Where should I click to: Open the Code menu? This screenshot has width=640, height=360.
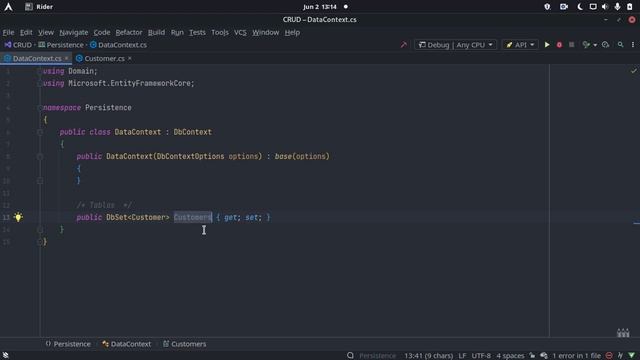click(x=102, y=32)
